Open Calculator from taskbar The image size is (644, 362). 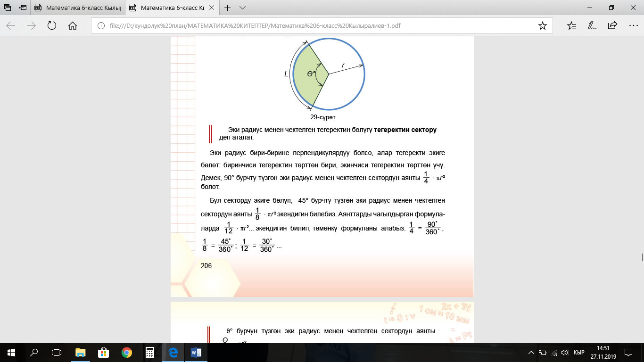pyautogui.click(x=149, y=352)
